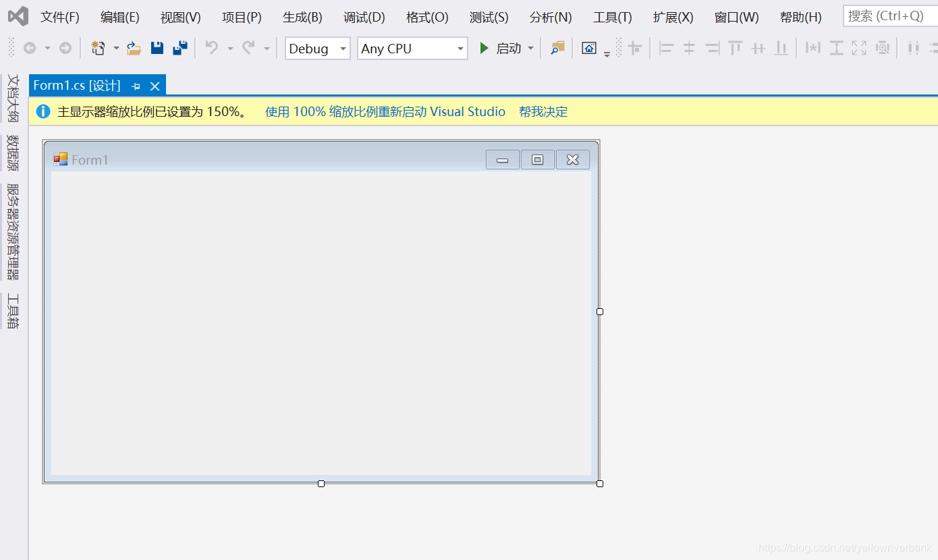Click the Align to Grid icon
This screenshot has height=560, width=938.
(635, 48)
